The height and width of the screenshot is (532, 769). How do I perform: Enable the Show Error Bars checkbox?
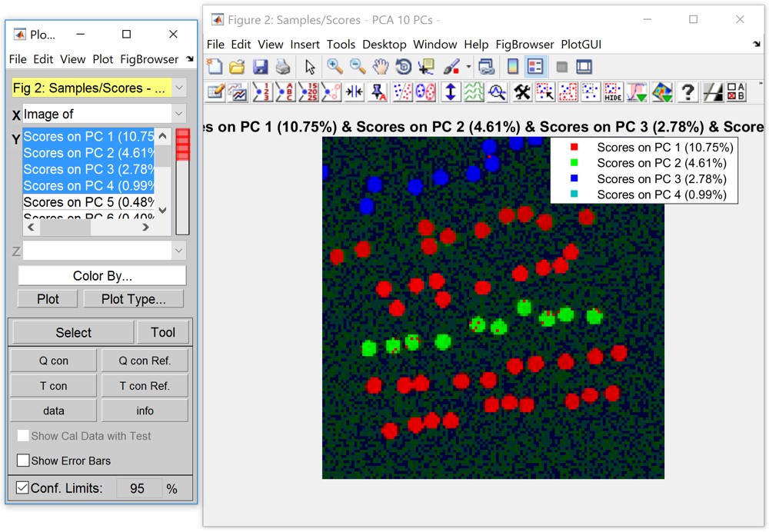tap(23, 461)
